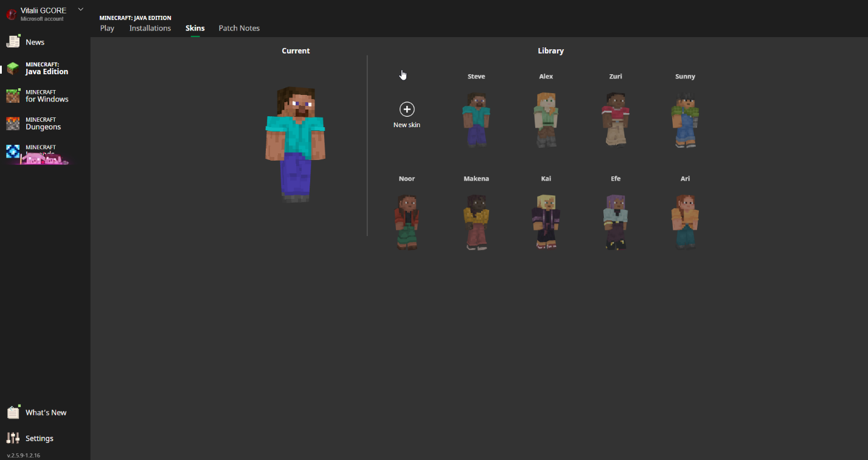Choose the Zuri skin thumbnail
Image resolution: width=868 pixels, height=460 pixels.
click(616, 119)
